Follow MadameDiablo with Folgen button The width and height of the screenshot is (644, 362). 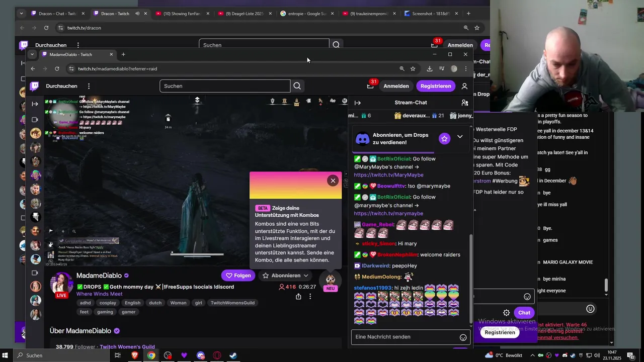238,276
